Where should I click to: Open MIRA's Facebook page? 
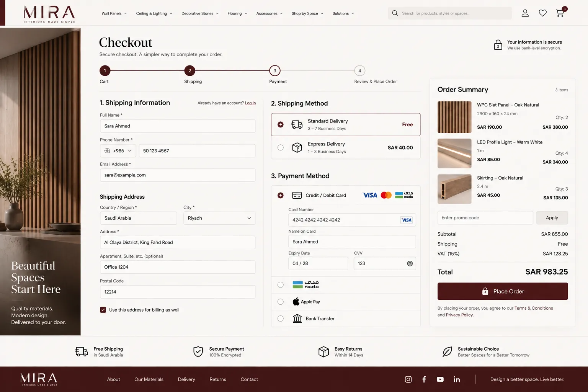pyautogui.click(x=424, y=379)
